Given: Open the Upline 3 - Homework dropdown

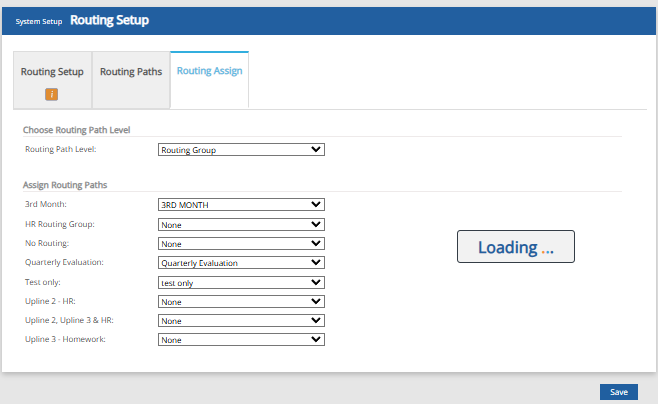Looking at the screenshot, I should point(241,339).
